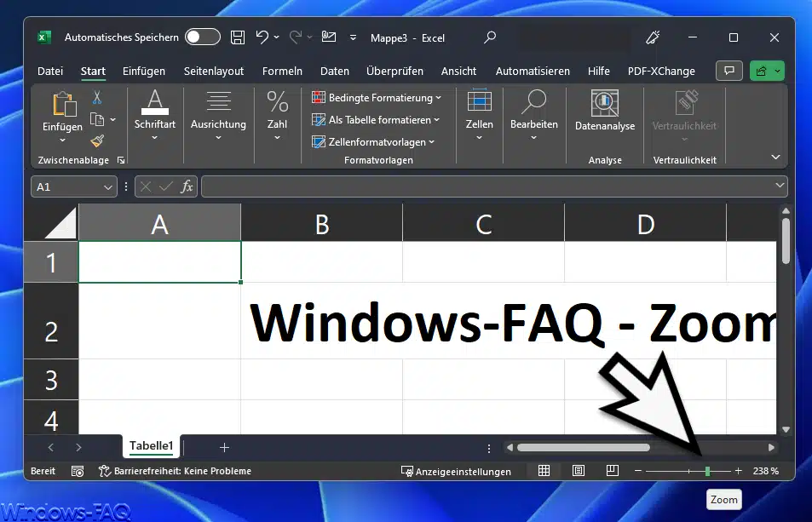Open the Bearbeiten editing group
The height and width of the screenshot is (522, 812).
coord(534,115)
